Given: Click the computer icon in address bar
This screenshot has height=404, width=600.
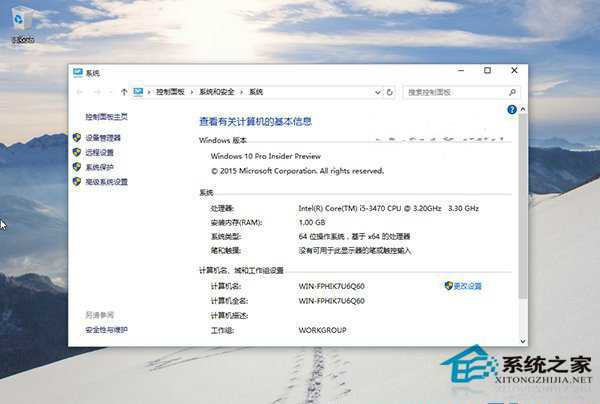Looking at the screenshot, I should (138, 92).
